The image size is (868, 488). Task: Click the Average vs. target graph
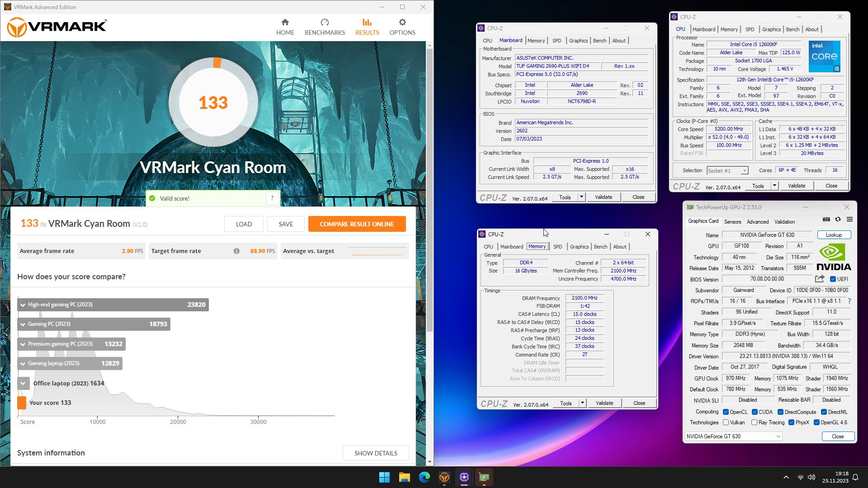pyautogui.click(x=377, y=251)
